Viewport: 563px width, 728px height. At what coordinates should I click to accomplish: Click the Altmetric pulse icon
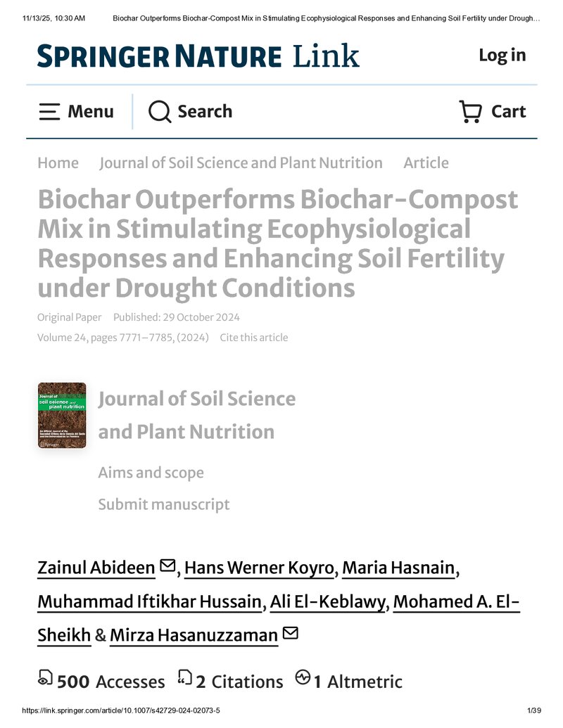tap(303, 677)
